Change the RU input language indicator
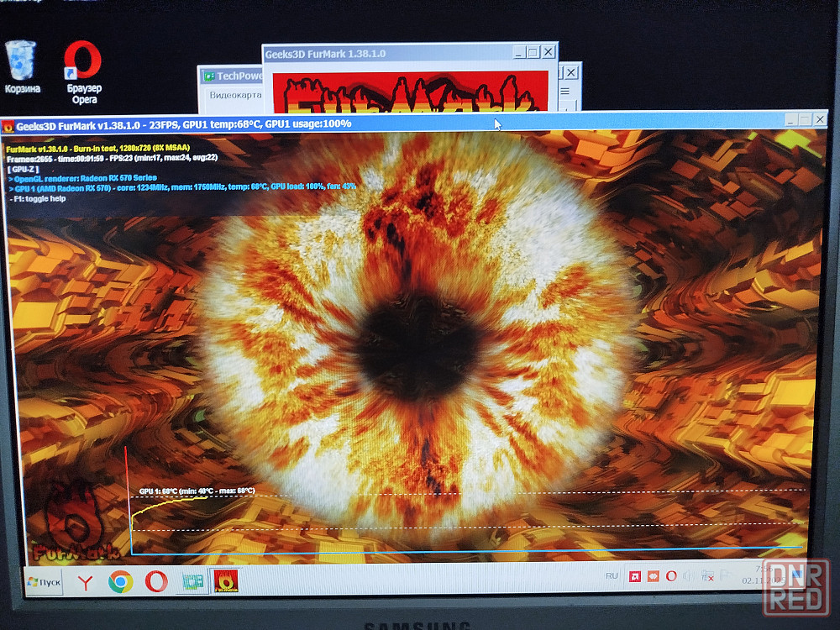840x630 pixels. pyautogui.click(x=612, y=576)
